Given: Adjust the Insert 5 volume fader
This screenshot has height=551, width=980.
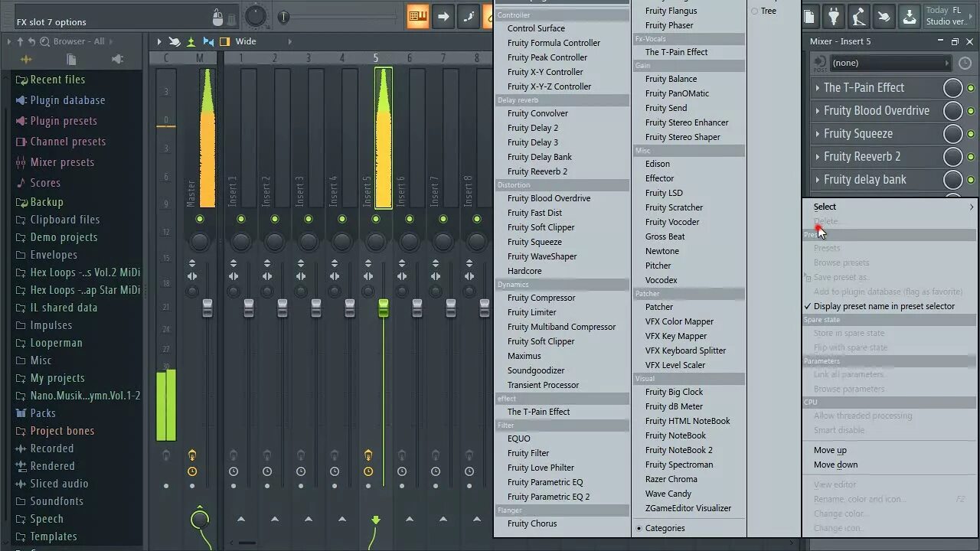Looking at the screenshot, I should (x=384, y=308).
